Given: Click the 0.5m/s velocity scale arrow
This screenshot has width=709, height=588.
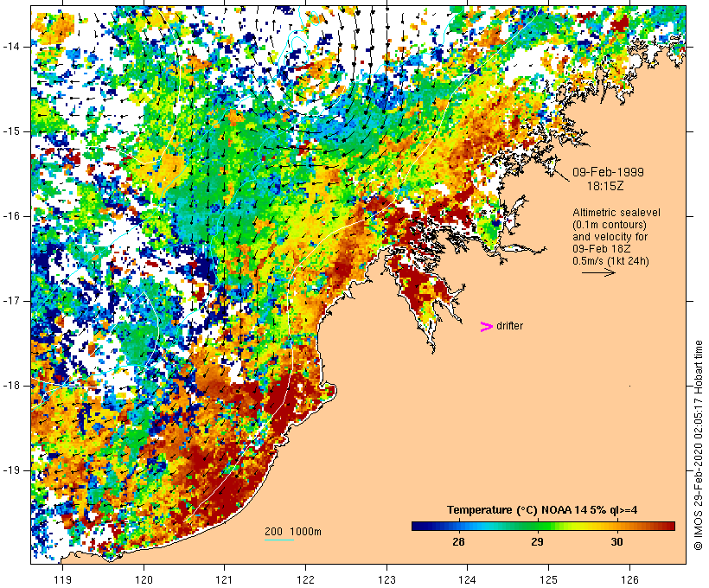Looking at the screenshot, I should 598,272.
